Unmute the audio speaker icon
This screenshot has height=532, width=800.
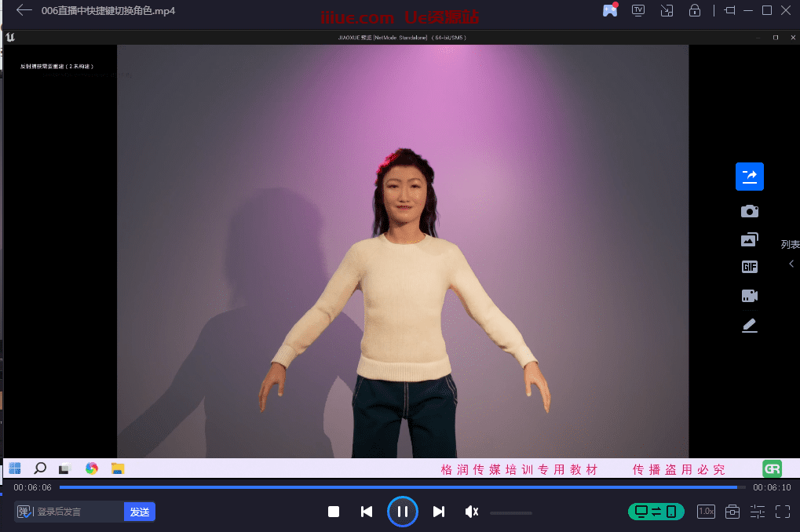point(471,512)
